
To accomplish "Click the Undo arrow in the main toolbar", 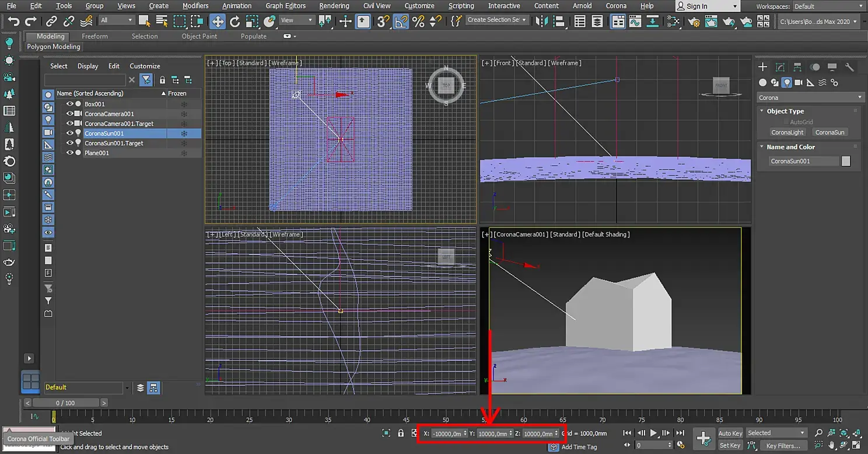I will pos(13,22).
